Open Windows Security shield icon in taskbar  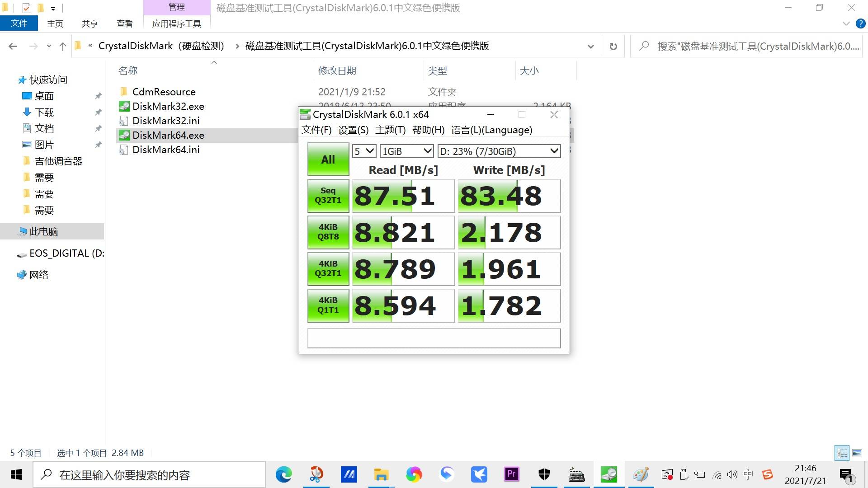click(x=544, y=474)
